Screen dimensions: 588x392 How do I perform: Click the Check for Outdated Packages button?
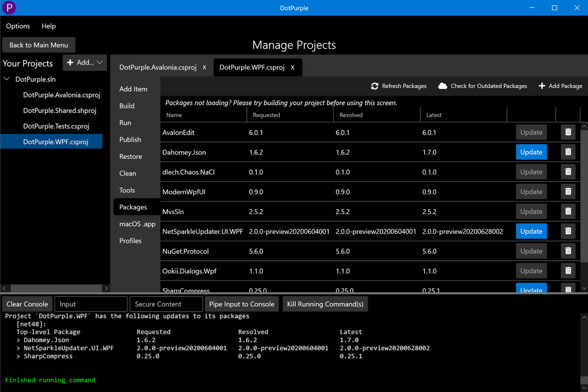point(483,86)
